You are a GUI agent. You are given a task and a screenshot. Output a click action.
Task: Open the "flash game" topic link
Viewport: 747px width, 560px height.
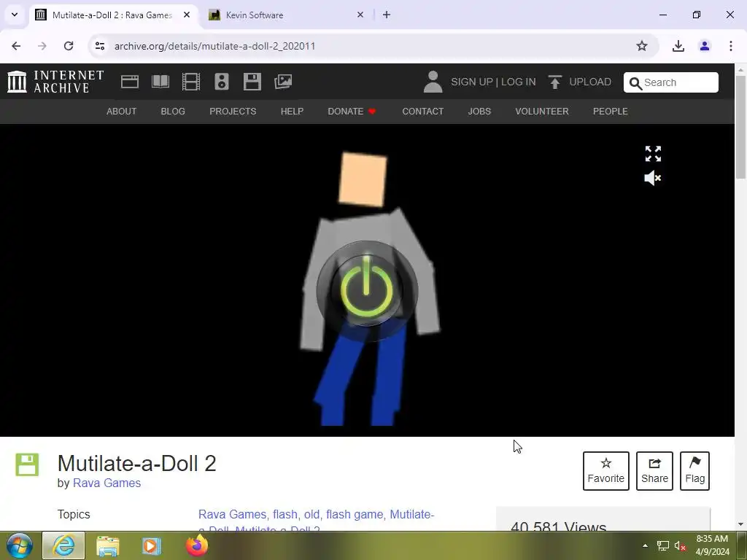(x=354, y=514)
